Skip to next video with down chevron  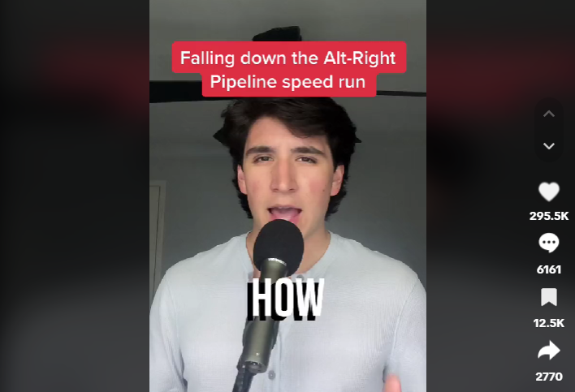tap(548, 146)
